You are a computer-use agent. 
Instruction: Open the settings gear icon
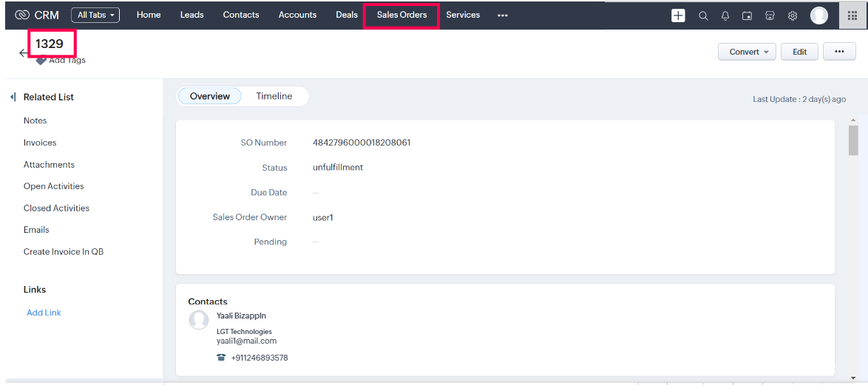(793, 16)
